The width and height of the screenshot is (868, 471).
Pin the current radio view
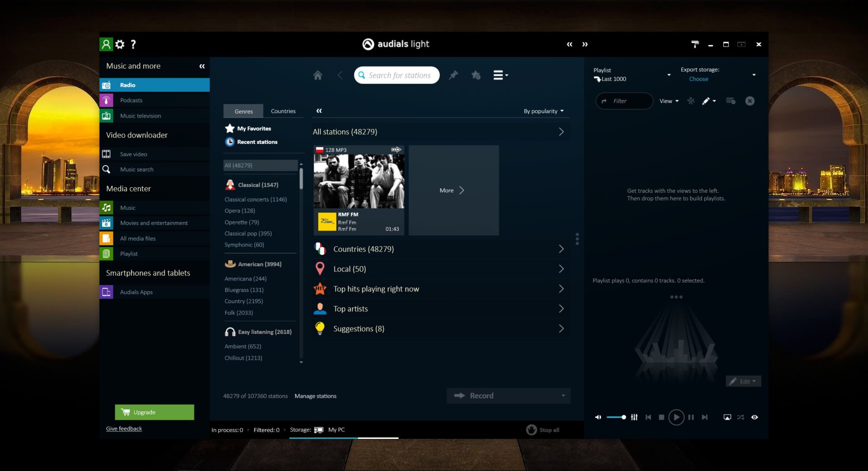tap(453, 75)
